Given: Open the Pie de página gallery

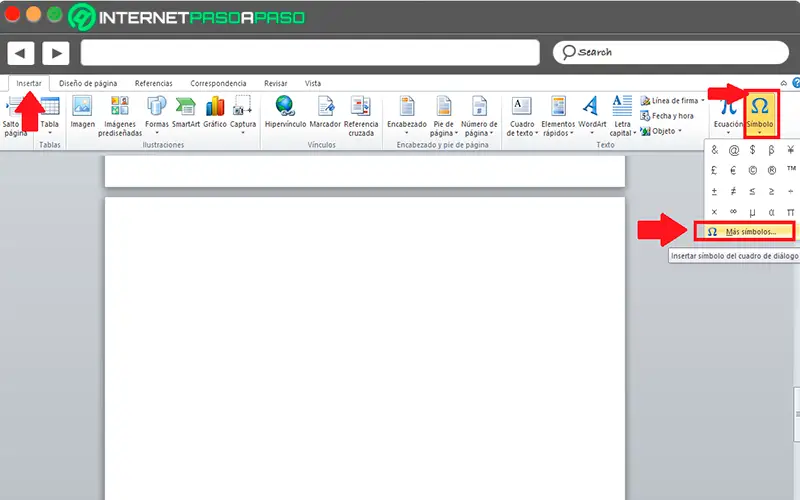Looking at the screenshot, I should (x=443, y=116).
